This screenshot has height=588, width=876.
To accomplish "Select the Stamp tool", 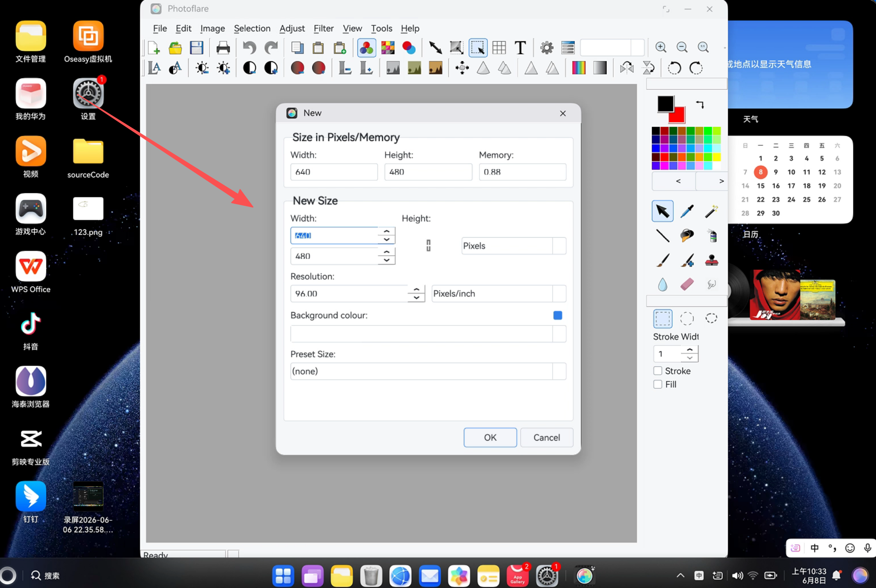I will point(712,260).
